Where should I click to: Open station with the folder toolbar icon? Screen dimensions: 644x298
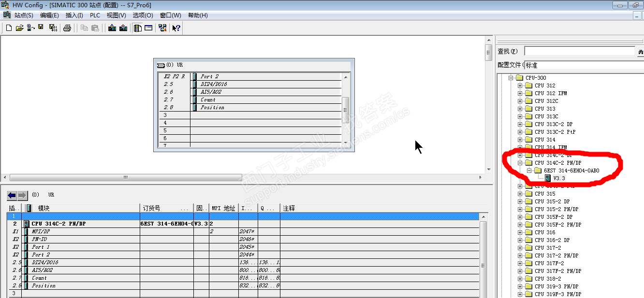click(x=20, y=28)
